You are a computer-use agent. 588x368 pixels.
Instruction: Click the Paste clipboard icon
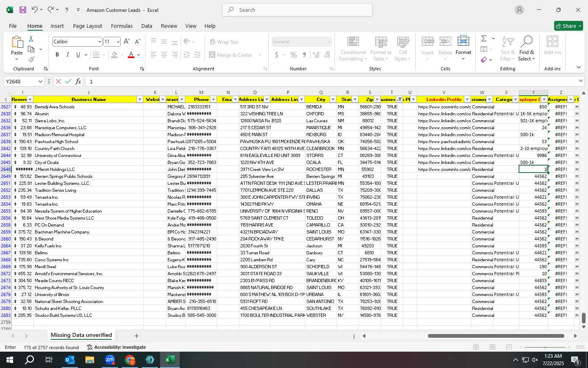click(17, 42)
